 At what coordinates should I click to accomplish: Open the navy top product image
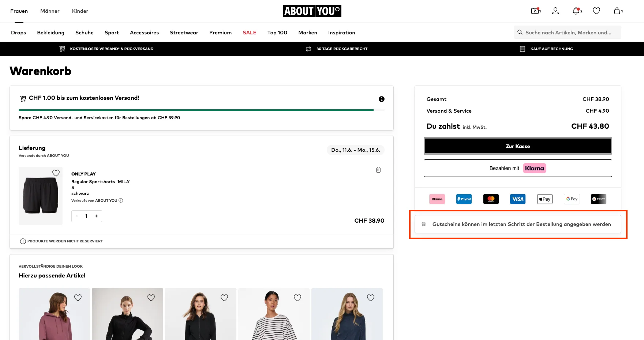pos(347,314)
